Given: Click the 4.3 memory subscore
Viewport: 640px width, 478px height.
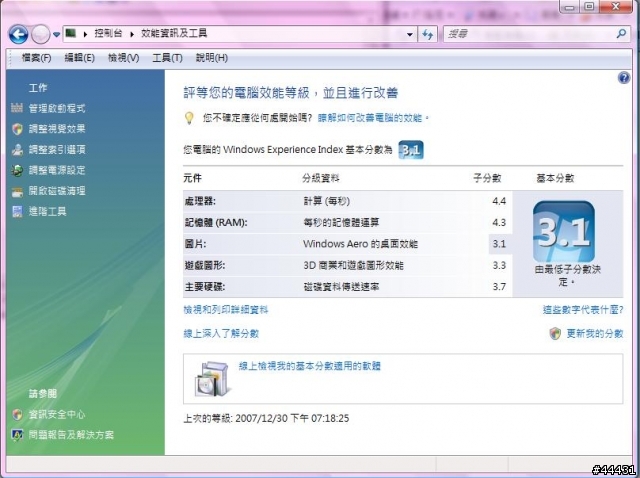Looking at the screenshot, I should [499, 223].
